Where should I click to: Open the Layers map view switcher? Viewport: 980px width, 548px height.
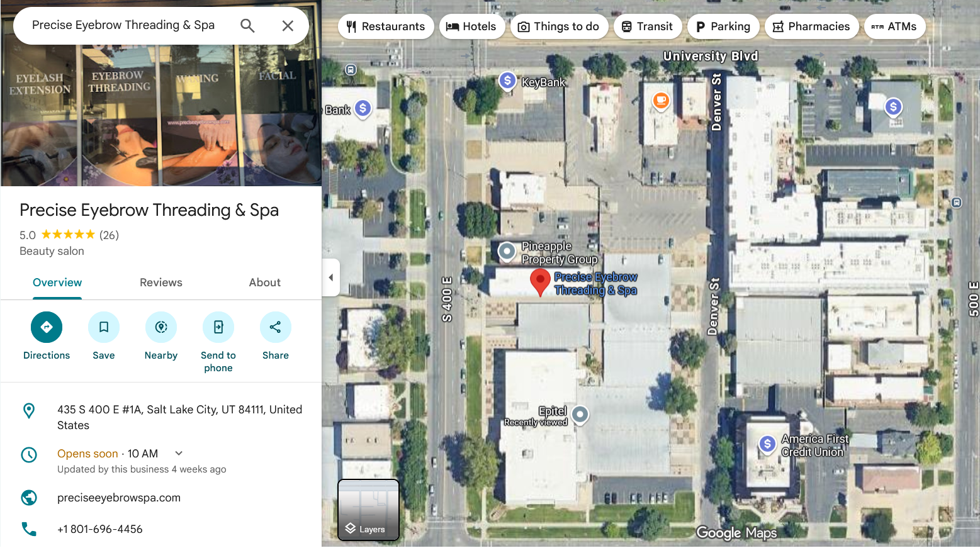click(x=369, y=510)
